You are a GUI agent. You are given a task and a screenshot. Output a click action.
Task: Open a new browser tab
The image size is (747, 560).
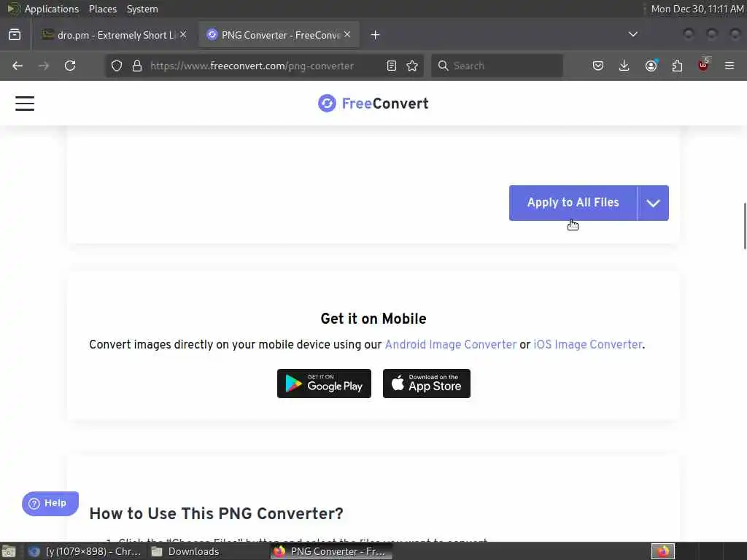[x=376, y=35]
